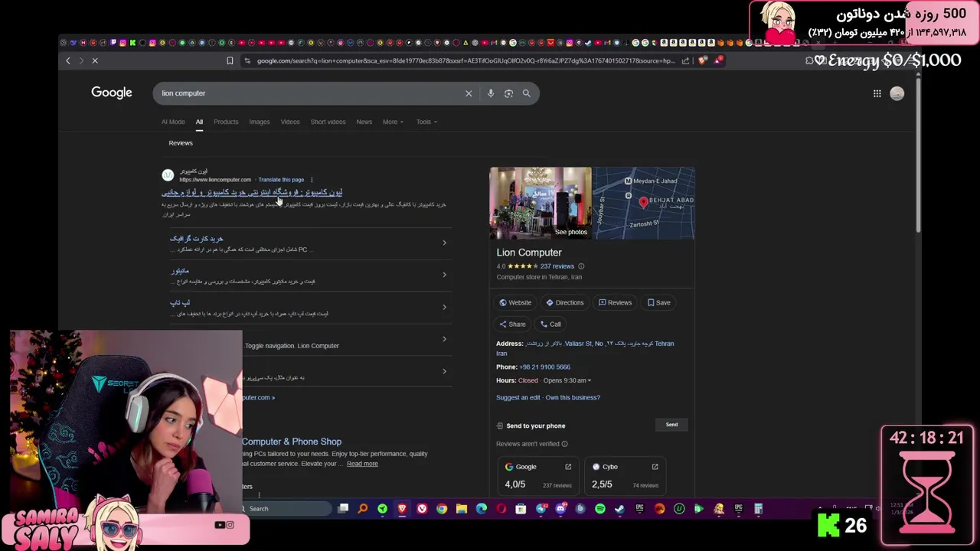Click the info icon next to 237 reviews
Viewport: 980px width, 551px height.
tap(581, 266)
